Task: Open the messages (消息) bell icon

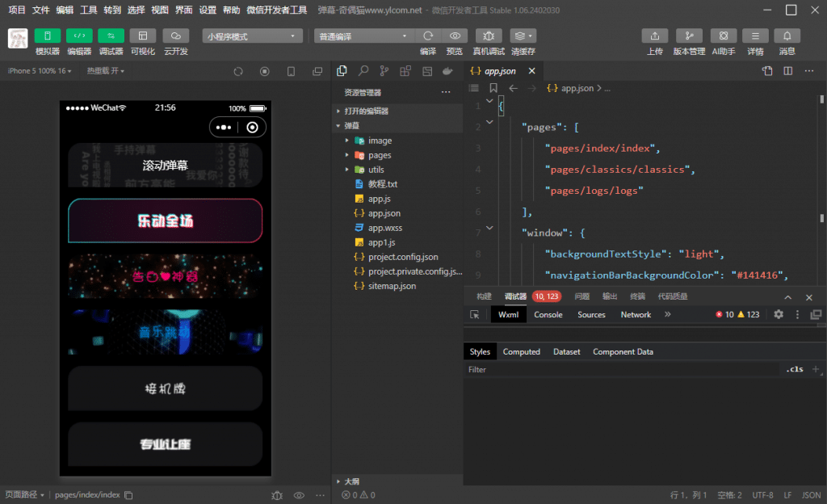Action: (x=787, y=36)
